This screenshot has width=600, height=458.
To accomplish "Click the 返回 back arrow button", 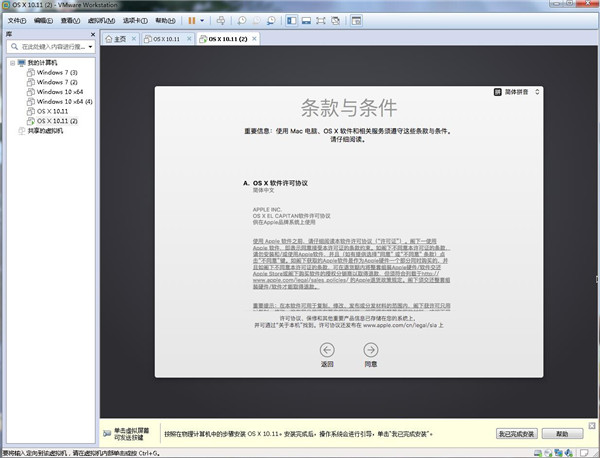I will [327, 350].
